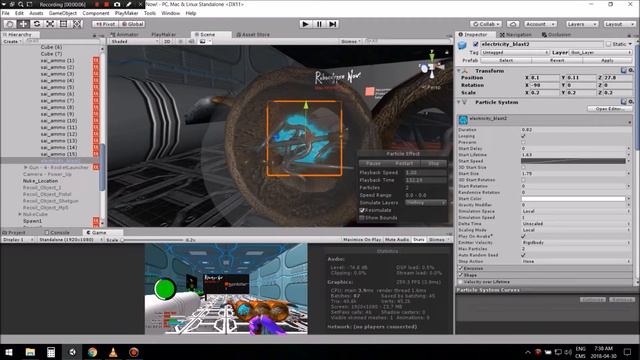This screenshot has width=640, height=360.
Task: Open VLC from taskbar
Action: click(113, 352)
